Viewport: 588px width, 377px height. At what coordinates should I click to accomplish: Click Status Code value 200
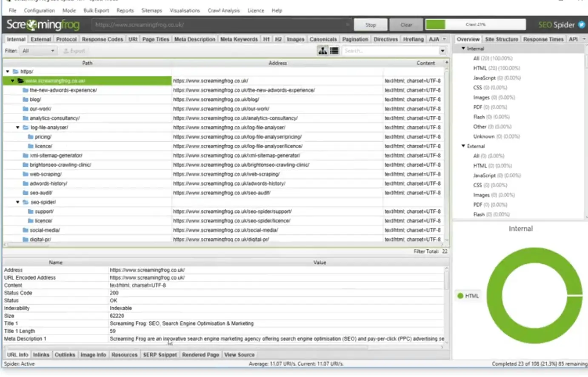tap(114, 293)
